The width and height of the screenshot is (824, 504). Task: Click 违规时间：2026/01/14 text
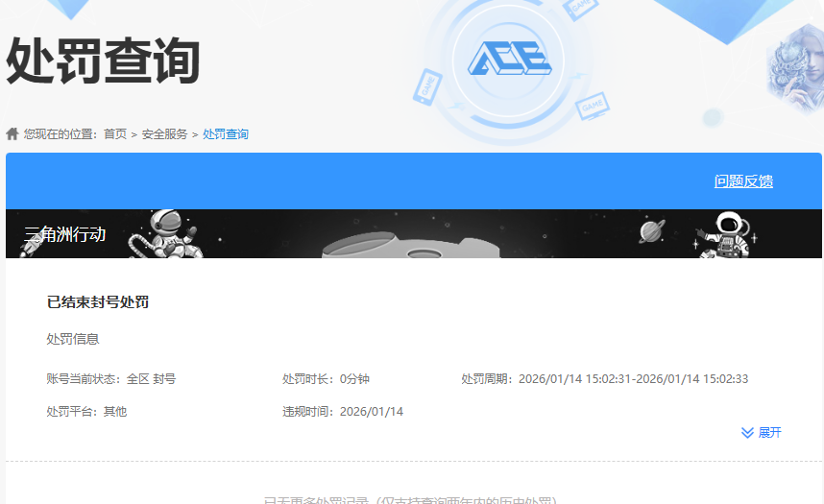tap(343, 412)
